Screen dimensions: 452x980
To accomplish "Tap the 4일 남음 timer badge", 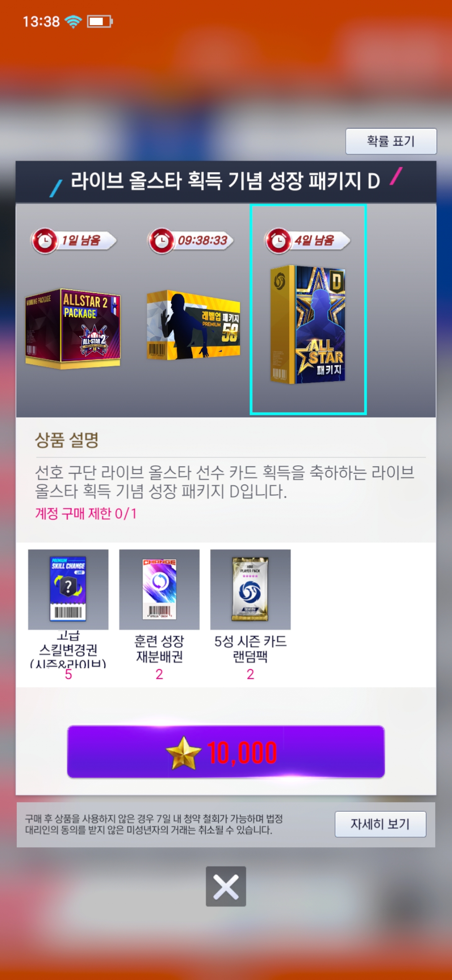I will pyautogui.click(x=307, y=240).
